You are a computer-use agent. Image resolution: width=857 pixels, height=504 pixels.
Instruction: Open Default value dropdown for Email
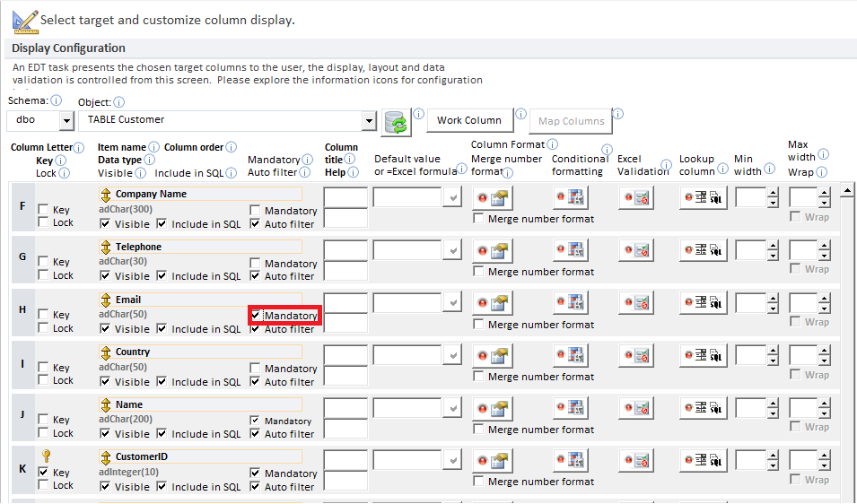pyautogui.click(x=452, y=302)
